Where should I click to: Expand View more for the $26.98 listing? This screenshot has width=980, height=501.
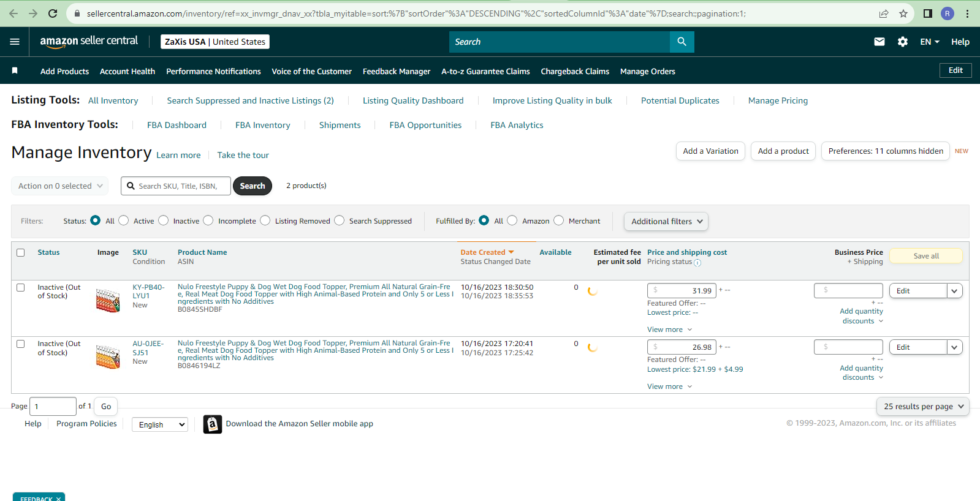coord(669,386)
